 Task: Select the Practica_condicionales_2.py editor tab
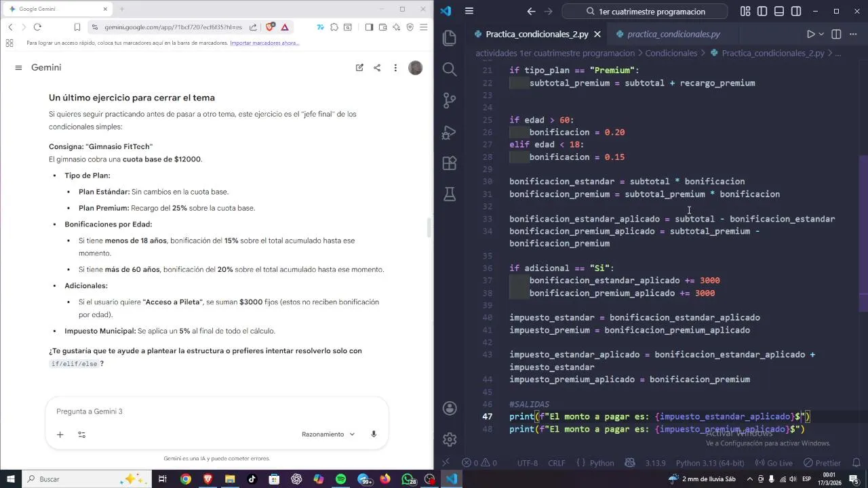[x=537, y=34]
